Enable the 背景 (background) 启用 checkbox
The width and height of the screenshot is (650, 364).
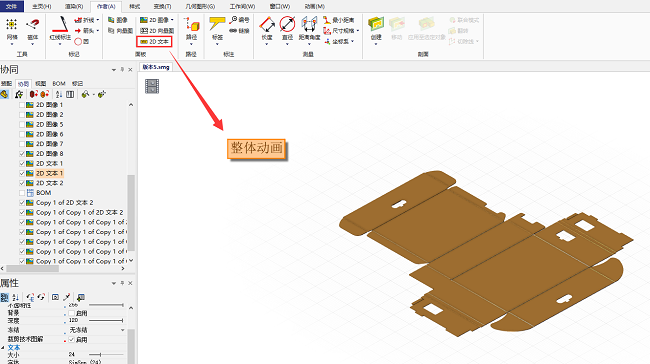pos(71,313)
